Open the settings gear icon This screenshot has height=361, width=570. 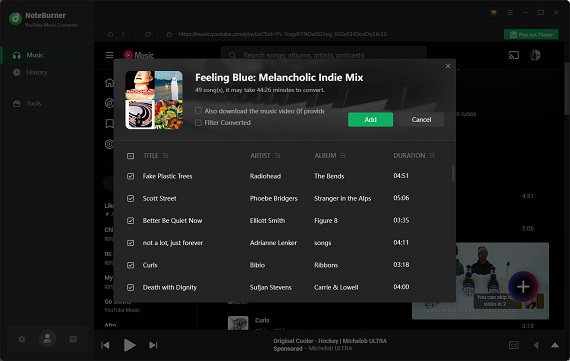pos(22,339)
